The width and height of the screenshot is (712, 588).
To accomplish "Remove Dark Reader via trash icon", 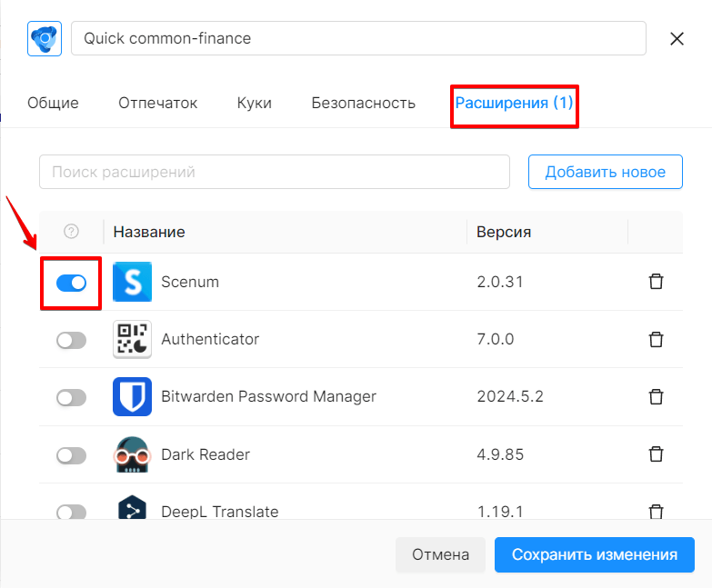I will [656, 454].
